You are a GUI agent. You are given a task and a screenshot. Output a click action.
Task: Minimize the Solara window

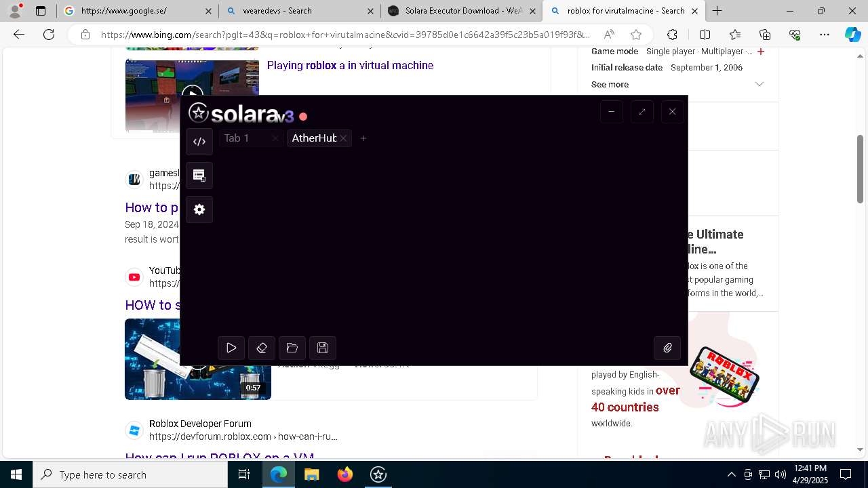611,112
